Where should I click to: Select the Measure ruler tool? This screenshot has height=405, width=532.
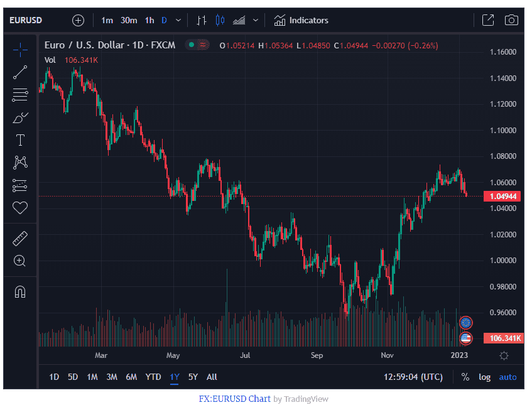pos(20,238)
